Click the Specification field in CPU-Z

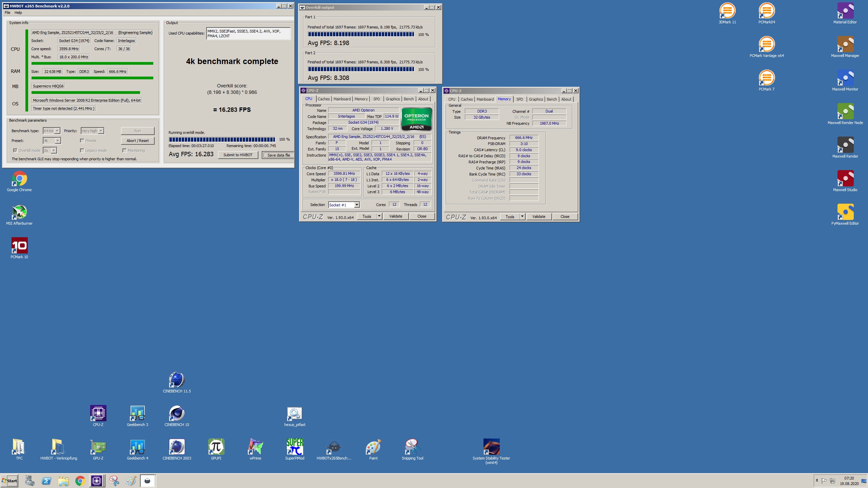[380, 137]
